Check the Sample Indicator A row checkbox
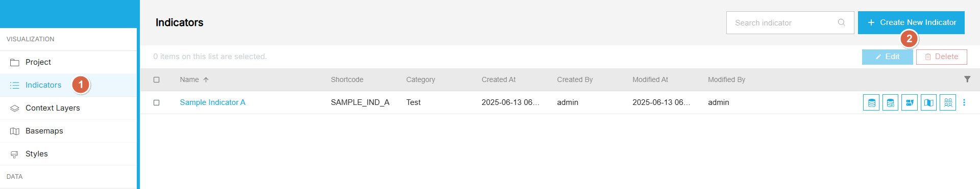980x189 pixels. click(157, 102)
